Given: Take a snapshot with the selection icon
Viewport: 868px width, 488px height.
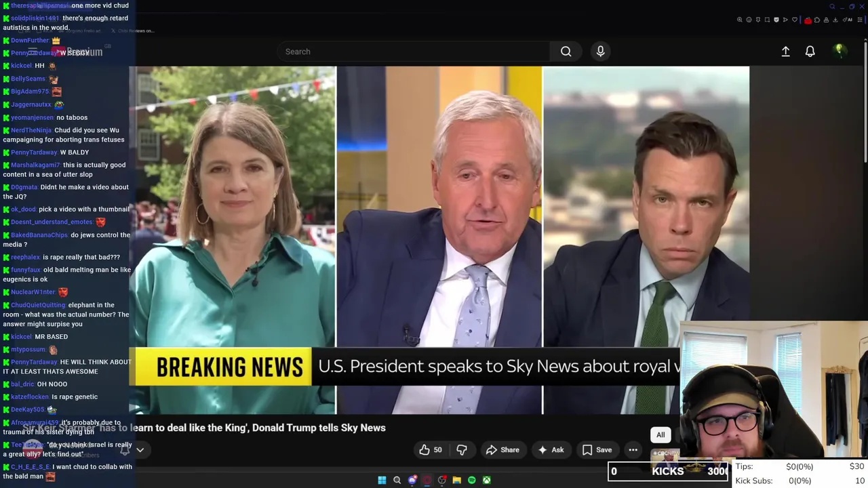Looking at the screenshot, I should (767, 20).
